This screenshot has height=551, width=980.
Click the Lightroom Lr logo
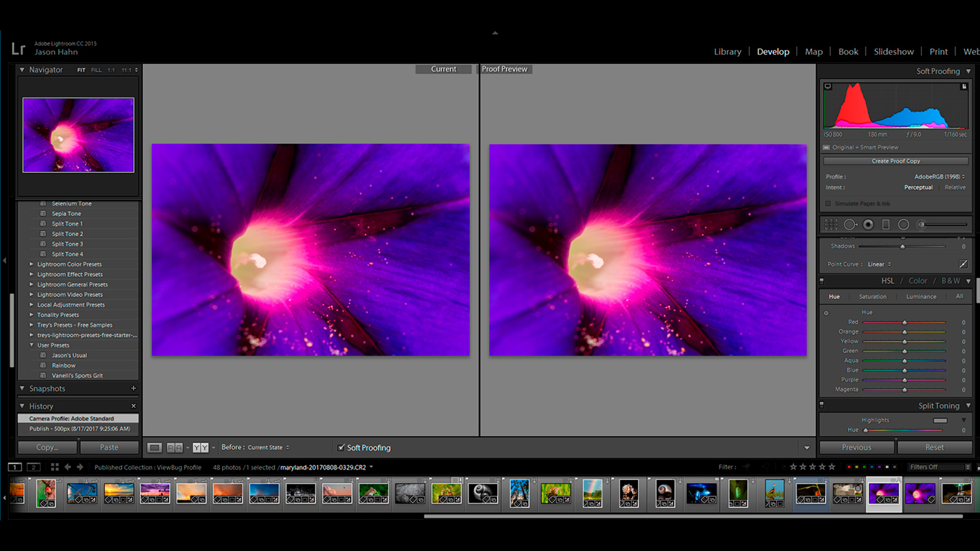18,48
